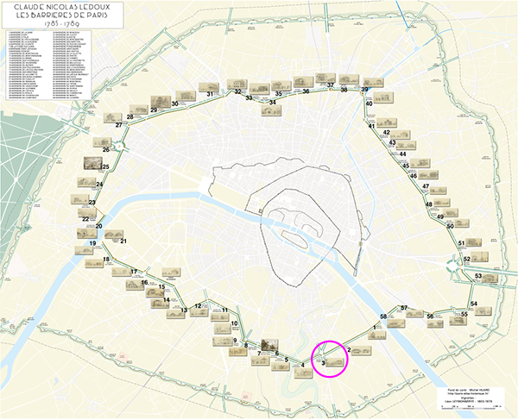Select barrier marker number 53
Viewport: 518px width, 420px height.
pyautogui.click(x=478, y=276)
